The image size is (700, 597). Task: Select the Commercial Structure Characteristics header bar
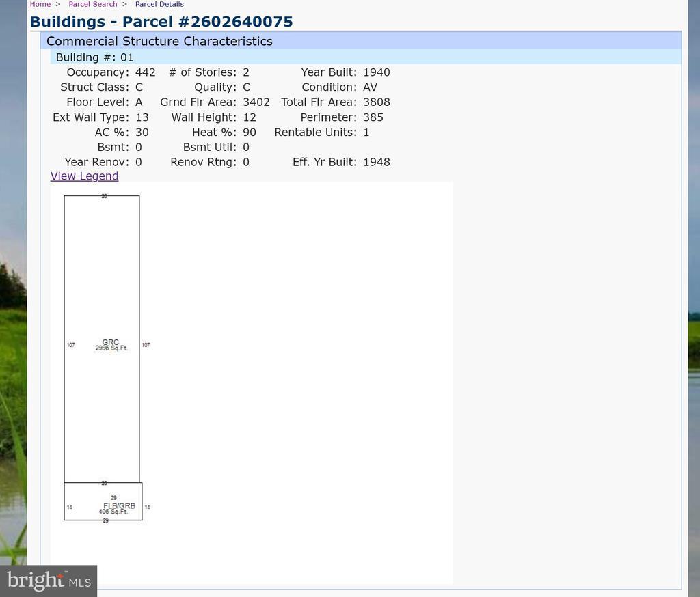(x=159, y=41)
